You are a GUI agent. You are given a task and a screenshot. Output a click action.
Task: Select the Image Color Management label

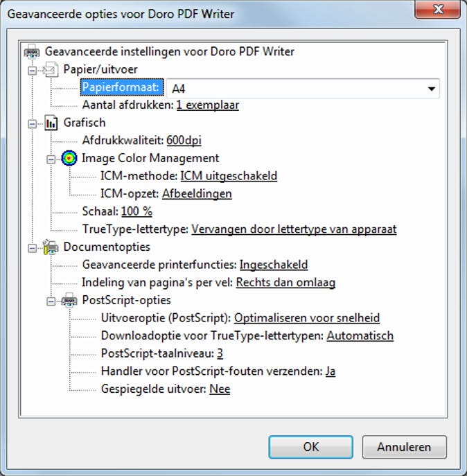pos(150,158)
